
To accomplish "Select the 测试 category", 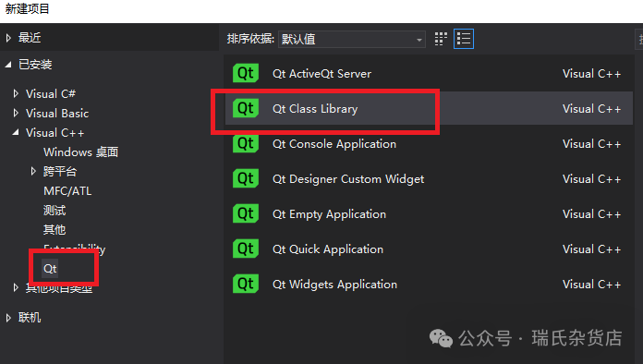I will tap(55, 211).
